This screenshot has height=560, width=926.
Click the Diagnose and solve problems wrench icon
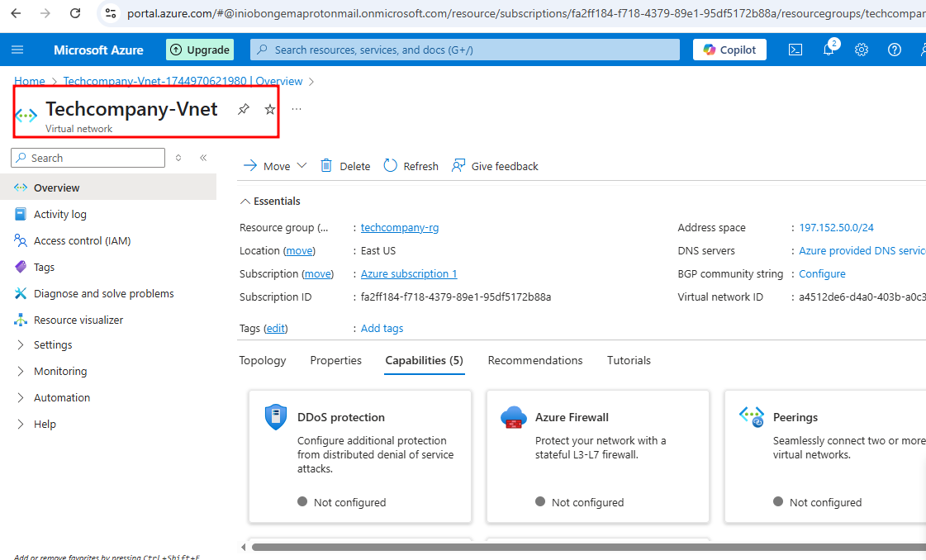21,293
